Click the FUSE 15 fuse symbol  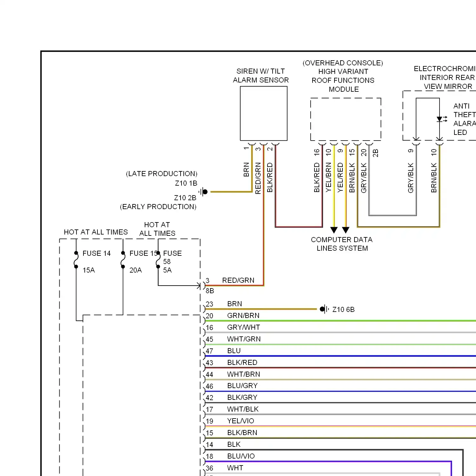coord(123,260)
